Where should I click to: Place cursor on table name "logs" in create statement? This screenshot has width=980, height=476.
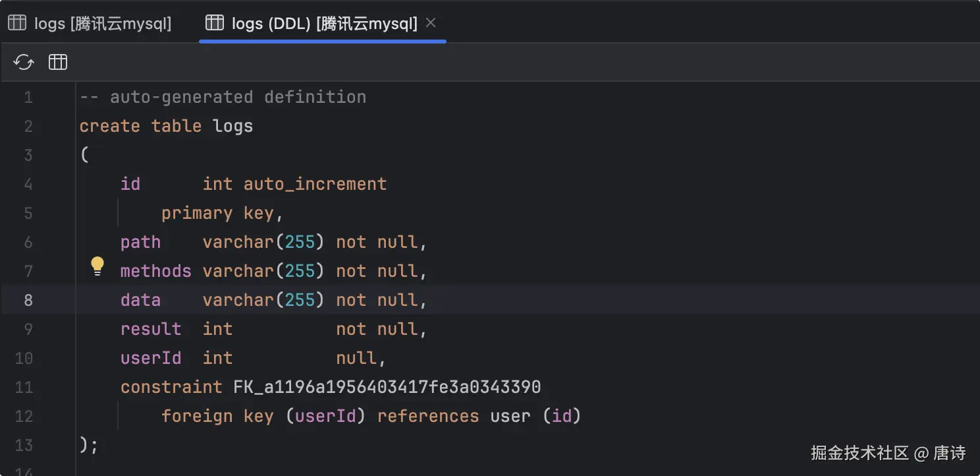point(233,126)
